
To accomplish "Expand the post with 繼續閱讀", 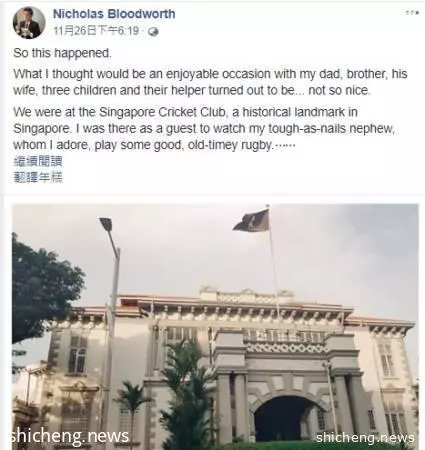I will [38, 161].
